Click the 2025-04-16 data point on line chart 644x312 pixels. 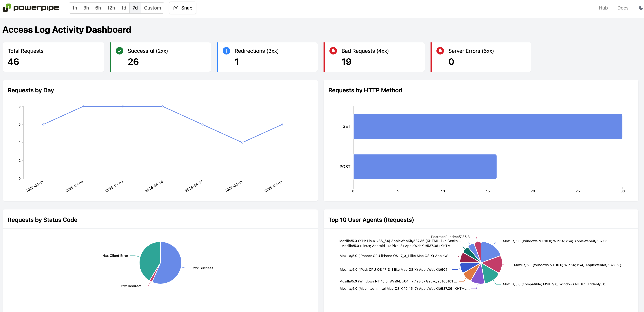[x=163, y=106]
